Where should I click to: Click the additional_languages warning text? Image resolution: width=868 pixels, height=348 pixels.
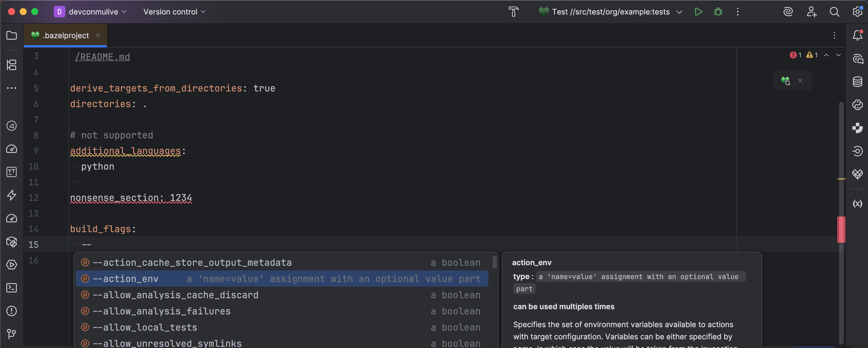125,151
